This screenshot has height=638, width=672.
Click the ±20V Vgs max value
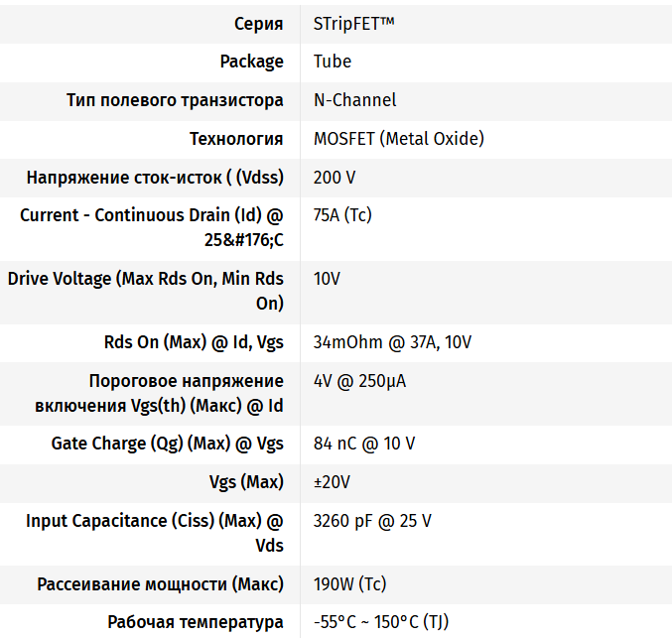[x=332, y=482]
